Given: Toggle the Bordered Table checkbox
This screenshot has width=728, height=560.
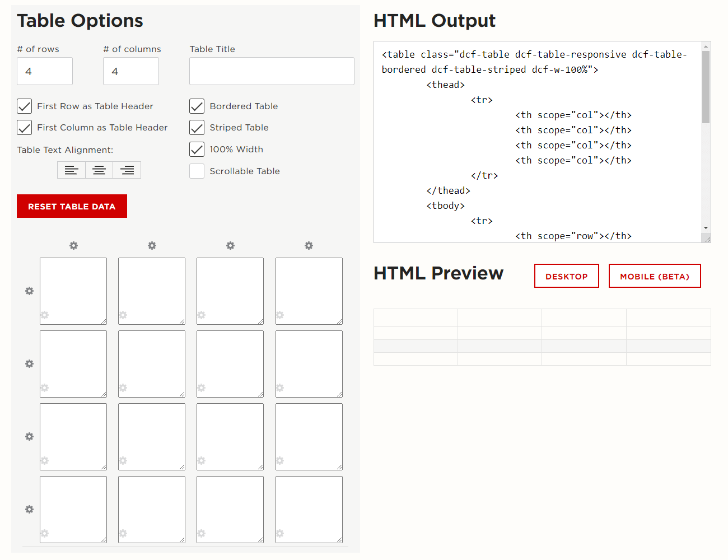Looking at the screenshot, I should (x=197, y=106).
